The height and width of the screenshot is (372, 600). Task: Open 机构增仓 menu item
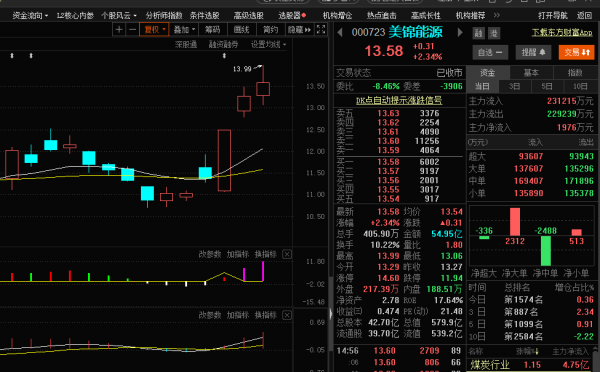pos(338,16)
